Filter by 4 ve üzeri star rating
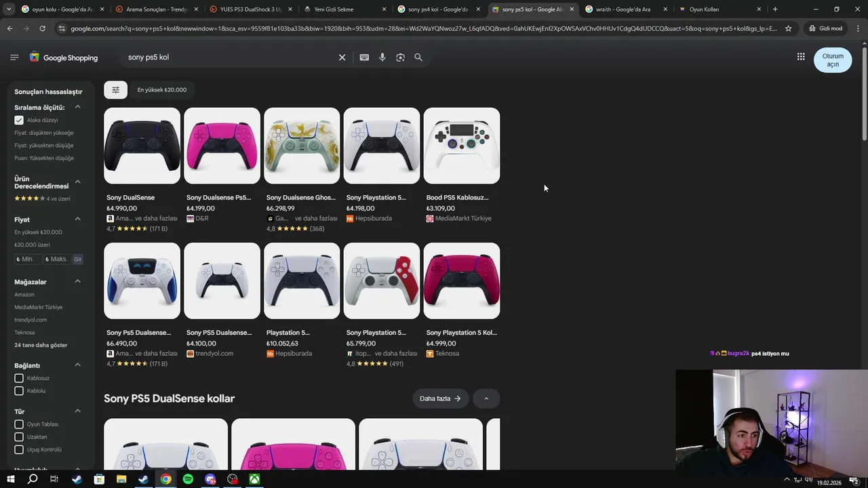Viewport: 868px width, 488px height. [x=42, y=199]
